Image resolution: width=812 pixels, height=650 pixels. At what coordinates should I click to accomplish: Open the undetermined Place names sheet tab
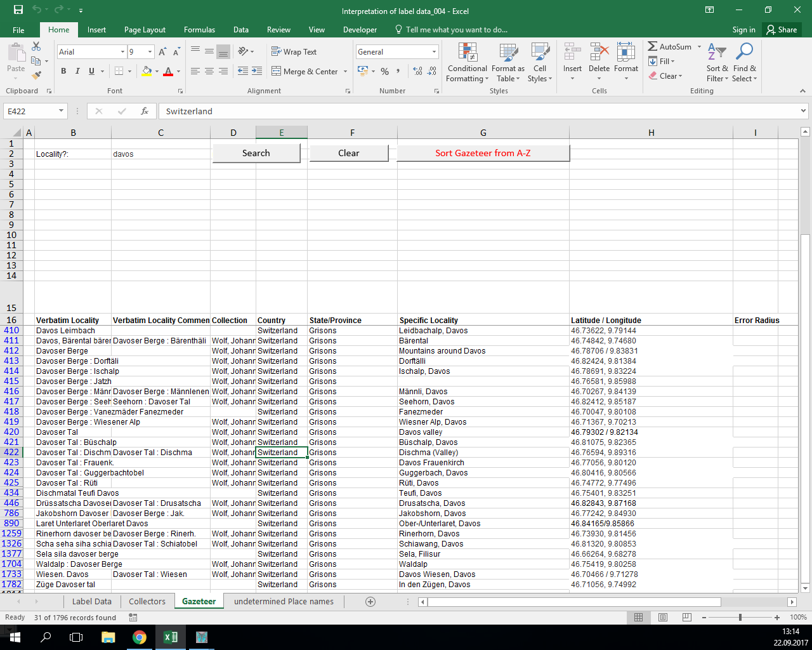coord(284,602)
